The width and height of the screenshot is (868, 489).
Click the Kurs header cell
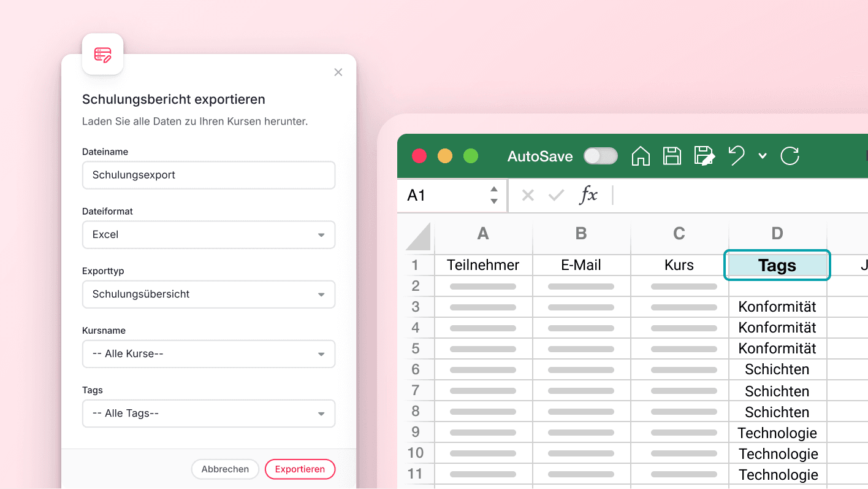pyautogui.click(x=679, y=265)
